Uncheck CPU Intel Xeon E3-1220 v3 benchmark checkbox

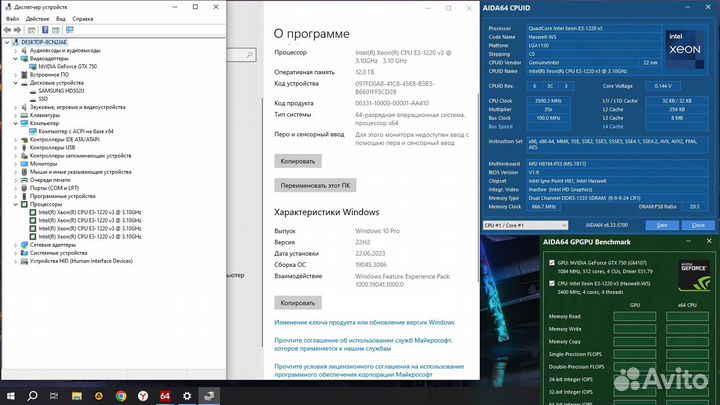pyautogui.click(x=551, y=283)
